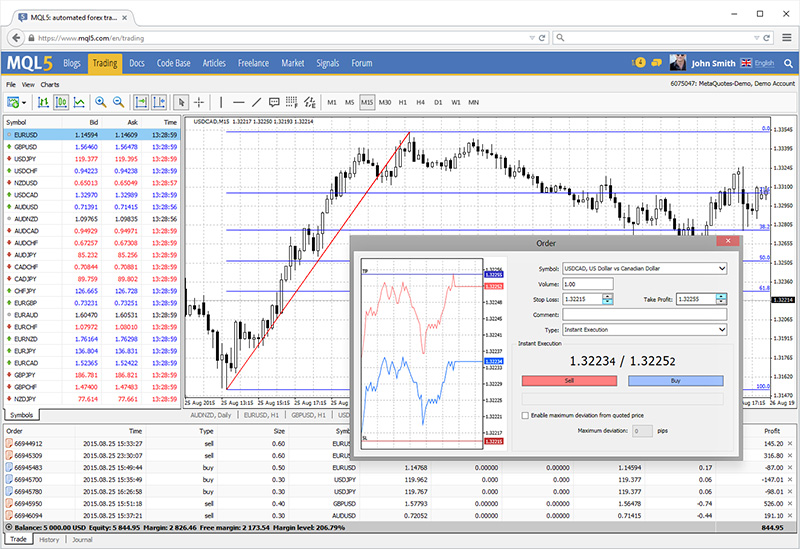Viewport: 800px width, 549px height.
Task: Switch timeframe to H1
Action: (403, 102)
